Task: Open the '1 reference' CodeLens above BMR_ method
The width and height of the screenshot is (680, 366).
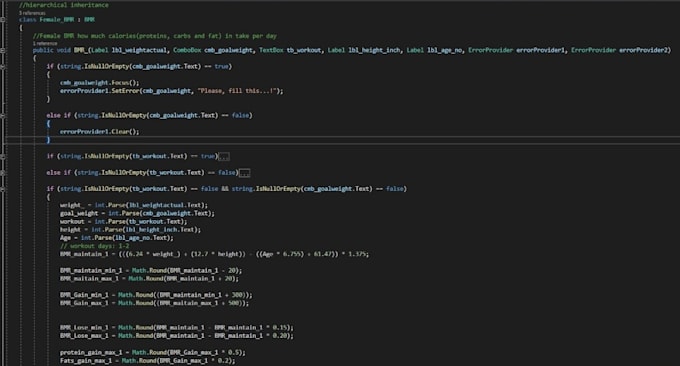Action: 45,43
